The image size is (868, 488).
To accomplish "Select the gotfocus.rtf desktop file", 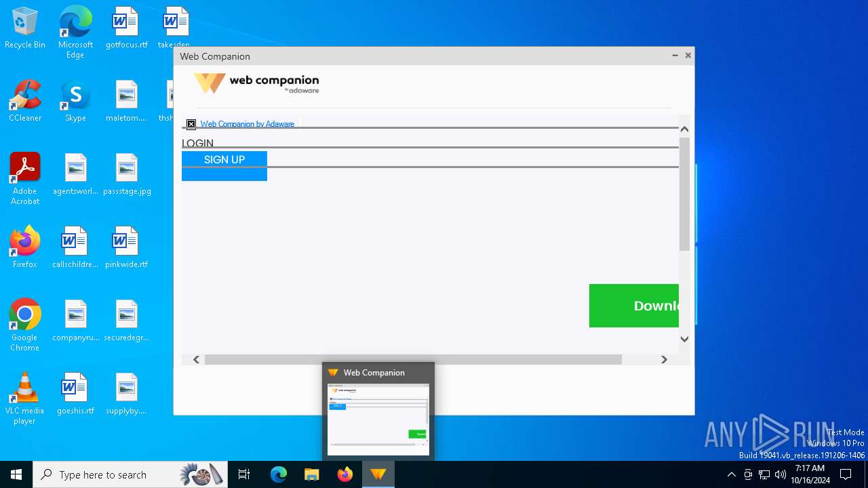I will pos(126,28).
